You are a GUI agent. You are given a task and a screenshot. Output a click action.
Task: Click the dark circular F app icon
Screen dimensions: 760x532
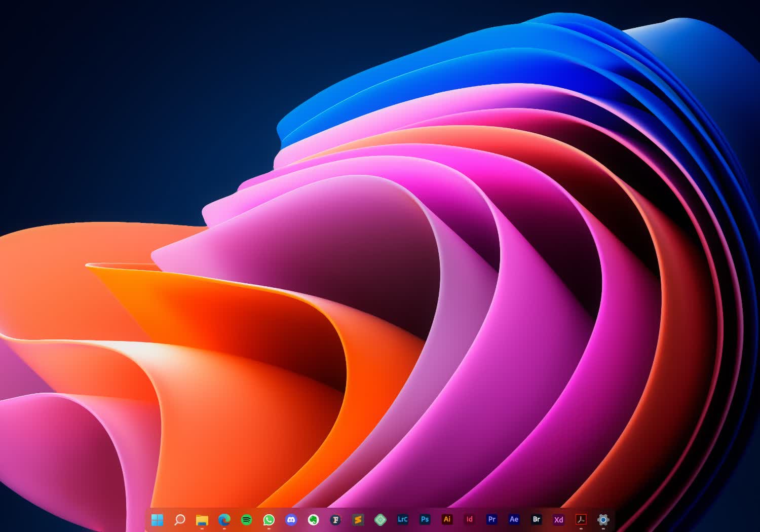tap(336, 519)
